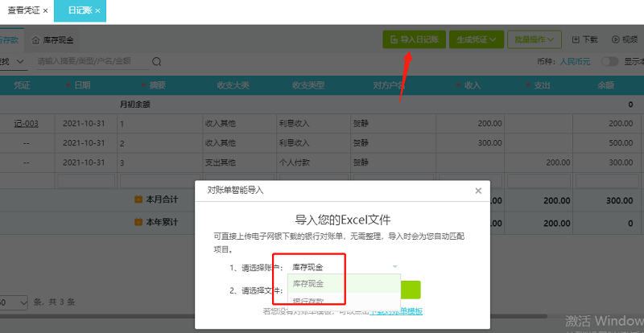Expand the 批量操作 batch operations menu

tap(535, 39)
